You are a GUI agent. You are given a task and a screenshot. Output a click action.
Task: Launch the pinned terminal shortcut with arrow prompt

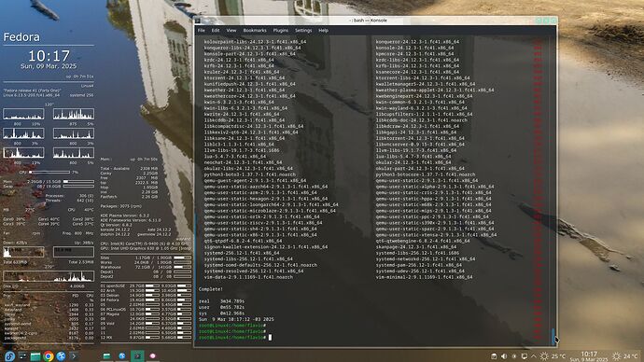(x=74, y=356)
